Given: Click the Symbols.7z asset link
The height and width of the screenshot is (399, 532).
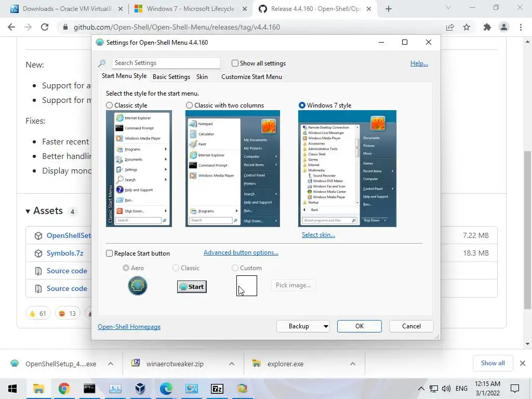Looking at the screenshot, I should 65,253.
